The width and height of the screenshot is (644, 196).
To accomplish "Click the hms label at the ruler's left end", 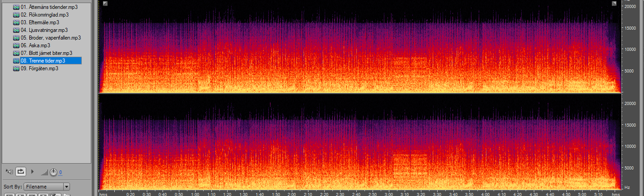I will click(103, 193).
